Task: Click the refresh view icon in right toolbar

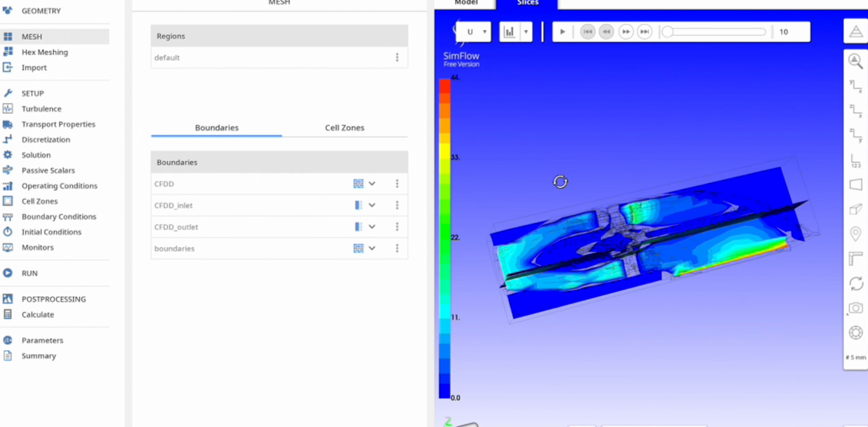Action: (x=855, y=284)
